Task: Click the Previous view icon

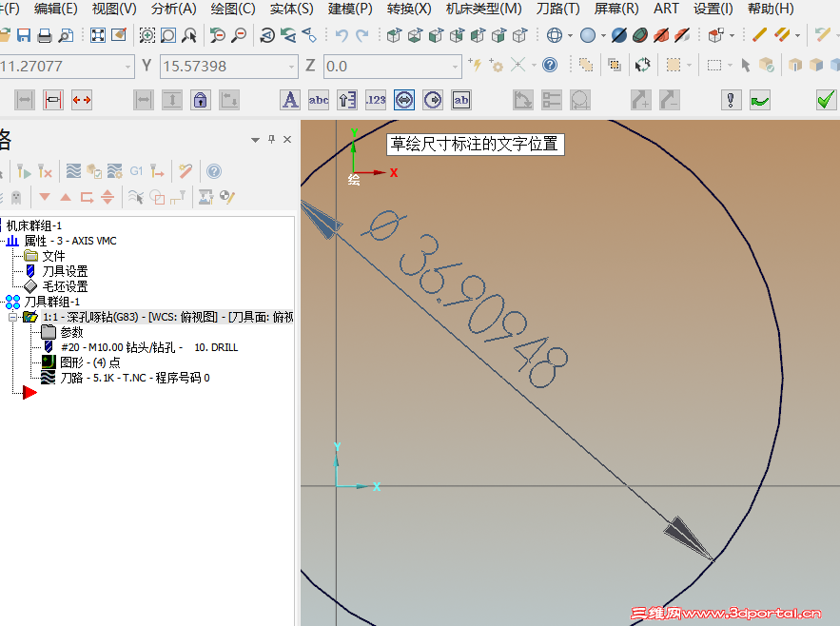Action: click(x=287, y=35)
